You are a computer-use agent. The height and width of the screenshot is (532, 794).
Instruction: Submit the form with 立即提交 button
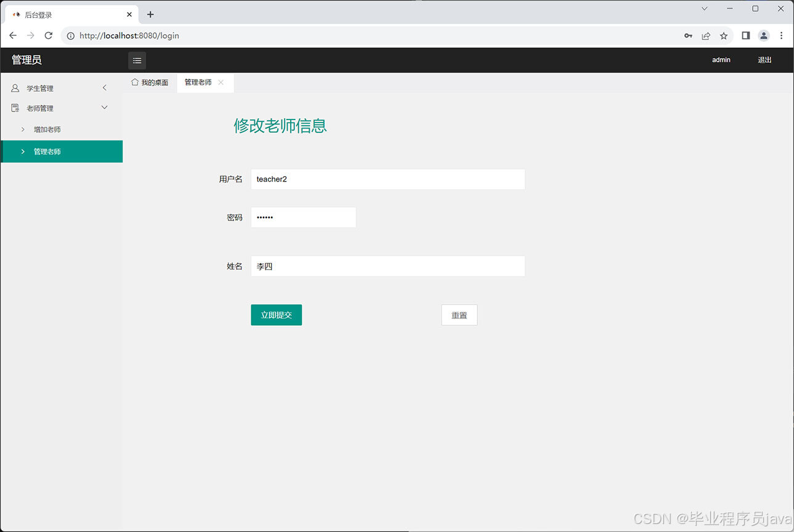click(276, 315)
